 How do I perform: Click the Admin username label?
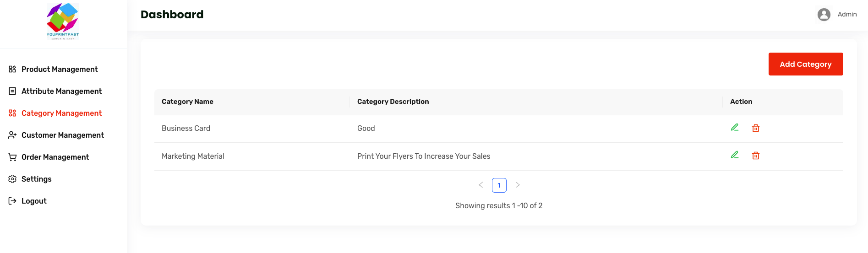(x=847, y=15)
